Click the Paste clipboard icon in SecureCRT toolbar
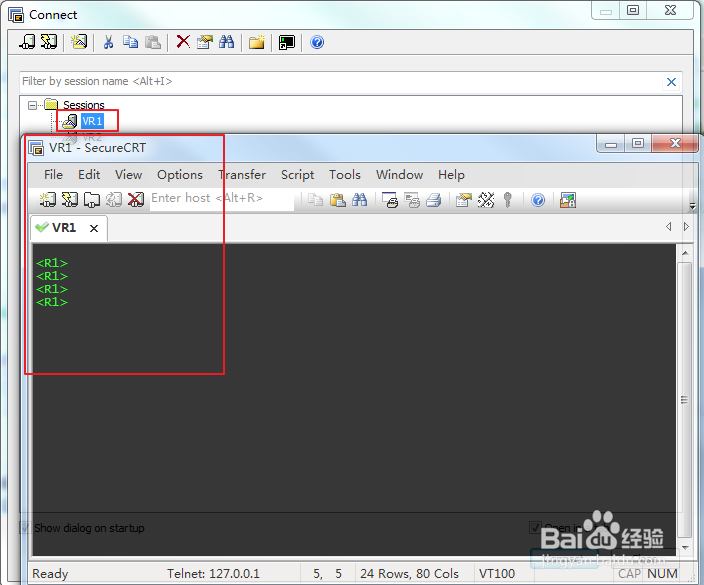 [x=337, y=200]
